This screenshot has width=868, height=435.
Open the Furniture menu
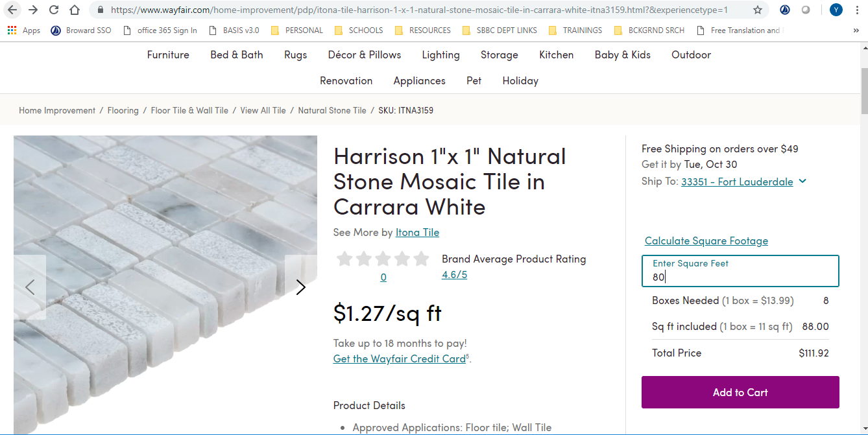(168, 55)
